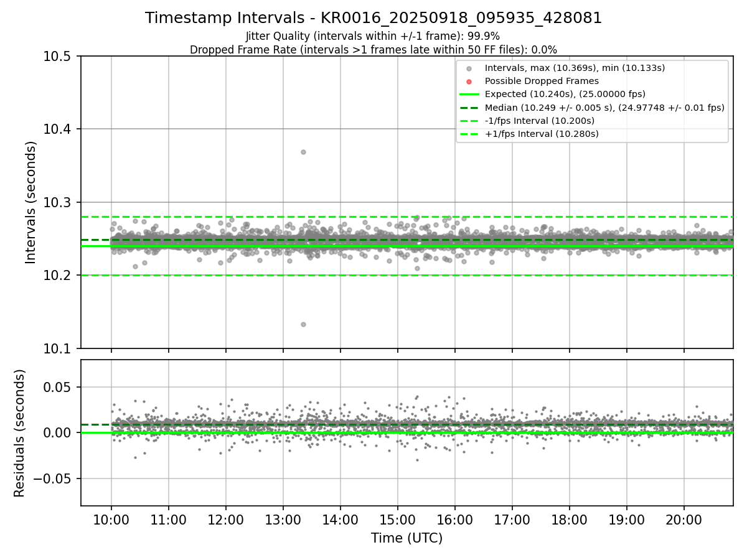
Task: Click the legend entry +1/fps Interval 10.280s
Action: pyautogui.click(x=542, y=134)
